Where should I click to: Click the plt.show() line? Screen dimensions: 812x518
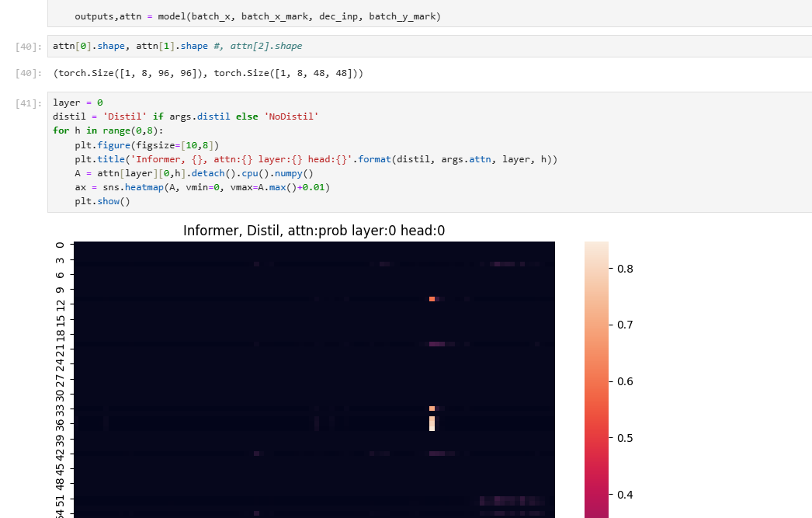coord(102,201)
